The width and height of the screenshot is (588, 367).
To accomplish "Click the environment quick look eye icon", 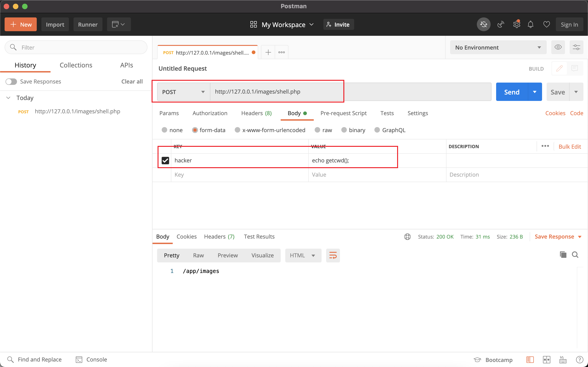I will click(558, 47).
